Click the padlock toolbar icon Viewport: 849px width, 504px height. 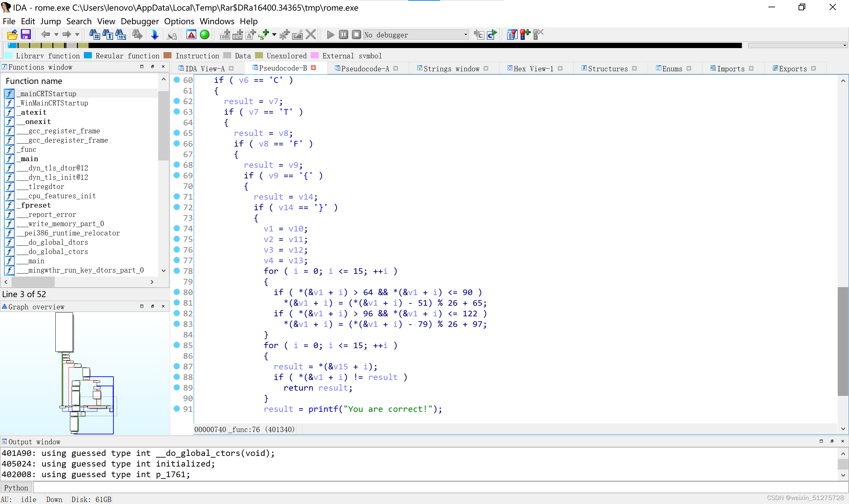click(x=172, y=34)
